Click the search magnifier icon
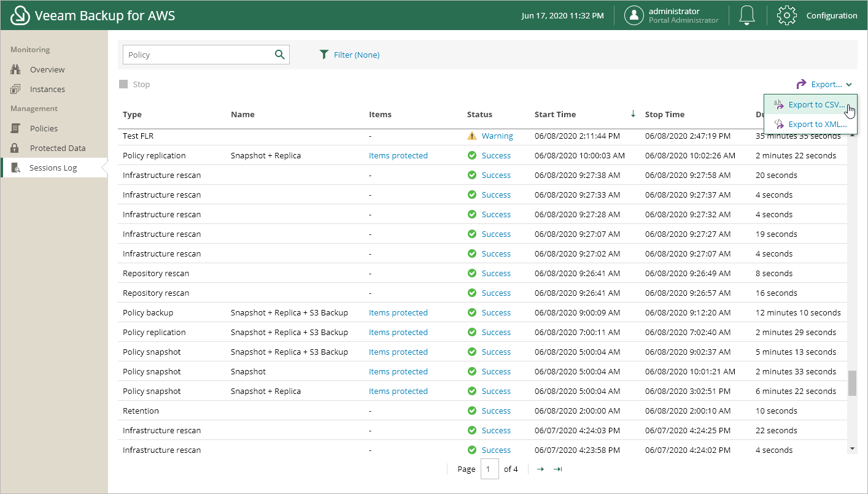The width and height of the screenshot is (868, 494). [280, 55]
